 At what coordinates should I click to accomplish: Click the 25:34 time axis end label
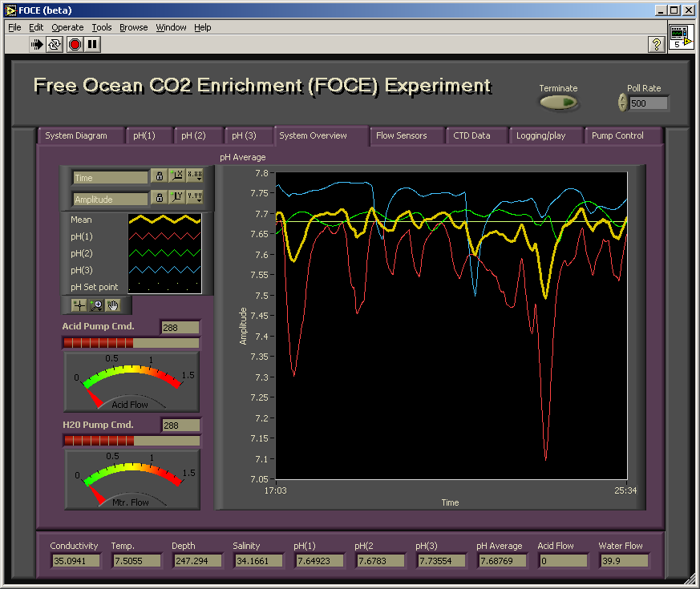click(625, 490)
